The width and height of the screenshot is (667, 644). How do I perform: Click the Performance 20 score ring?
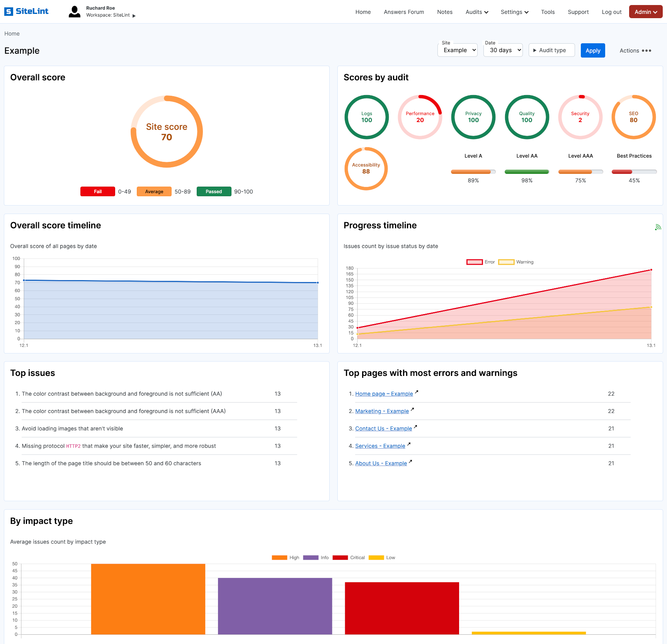pos(420,117)
